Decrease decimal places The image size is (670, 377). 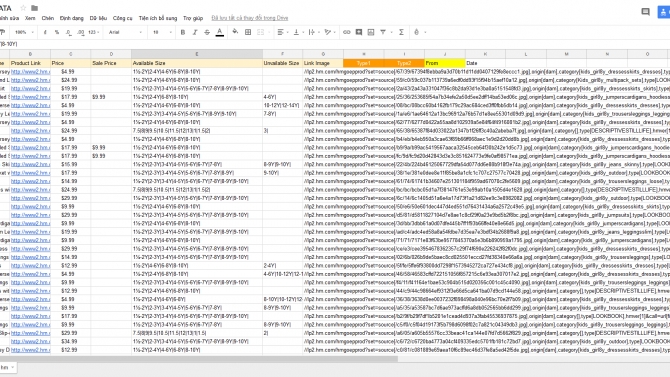[x=69, y=32]
